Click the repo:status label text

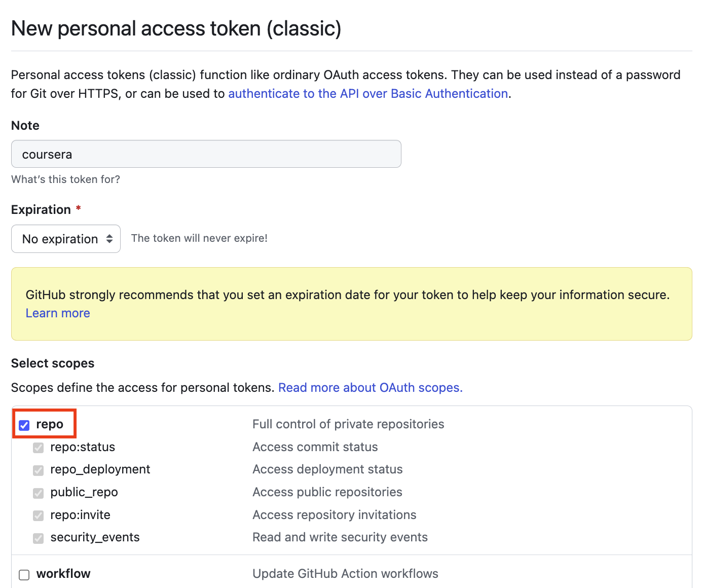pyautogui.click(x=83, y=447)
